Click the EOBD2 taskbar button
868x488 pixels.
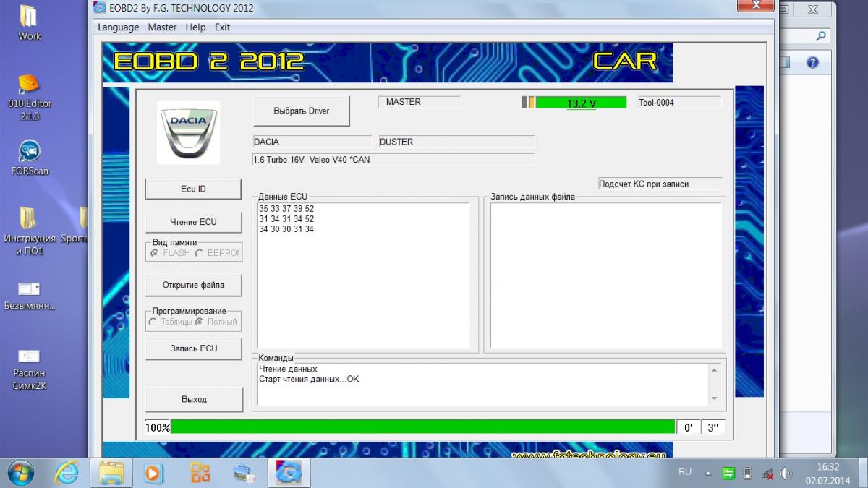289,473
